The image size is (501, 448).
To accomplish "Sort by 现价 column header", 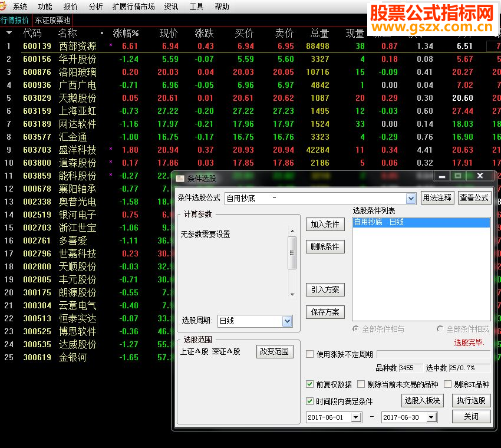I will point(169,33).
